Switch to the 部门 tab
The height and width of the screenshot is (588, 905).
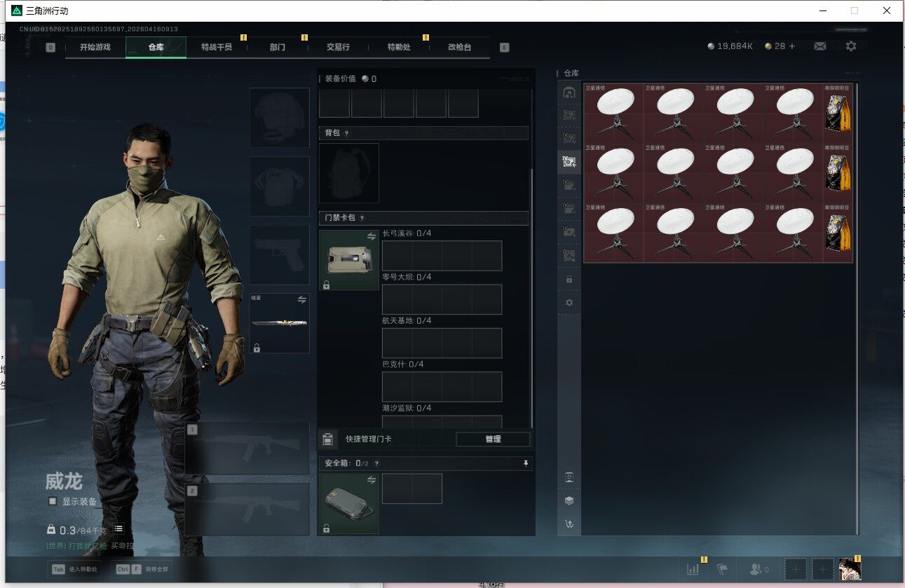(x=278, y=47)
